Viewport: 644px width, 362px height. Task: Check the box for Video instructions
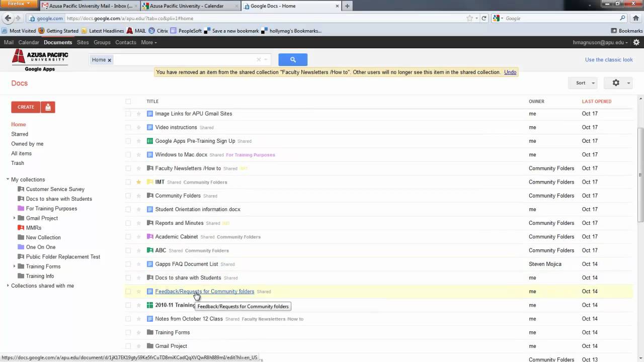tap(128, 127)
